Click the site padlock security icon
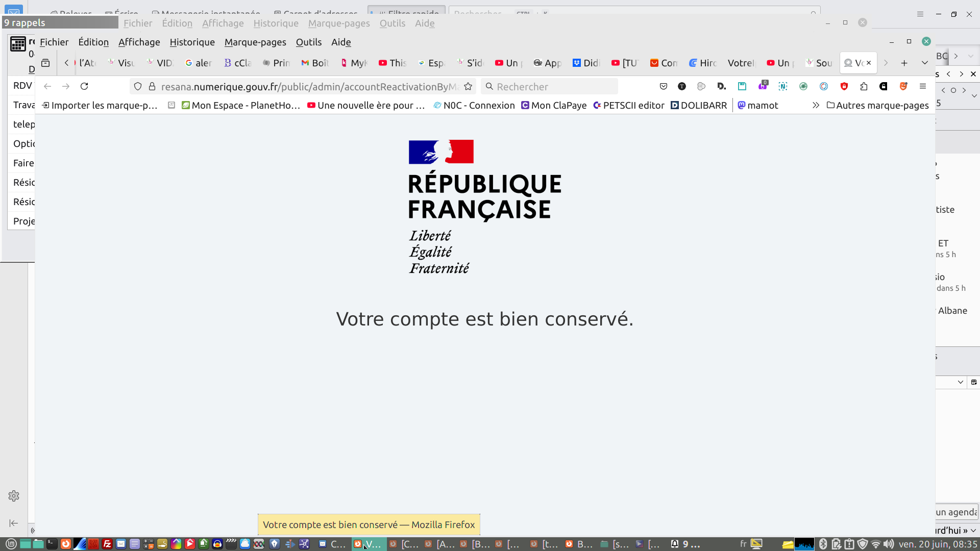980x551 pixels. tap(152, 87)
